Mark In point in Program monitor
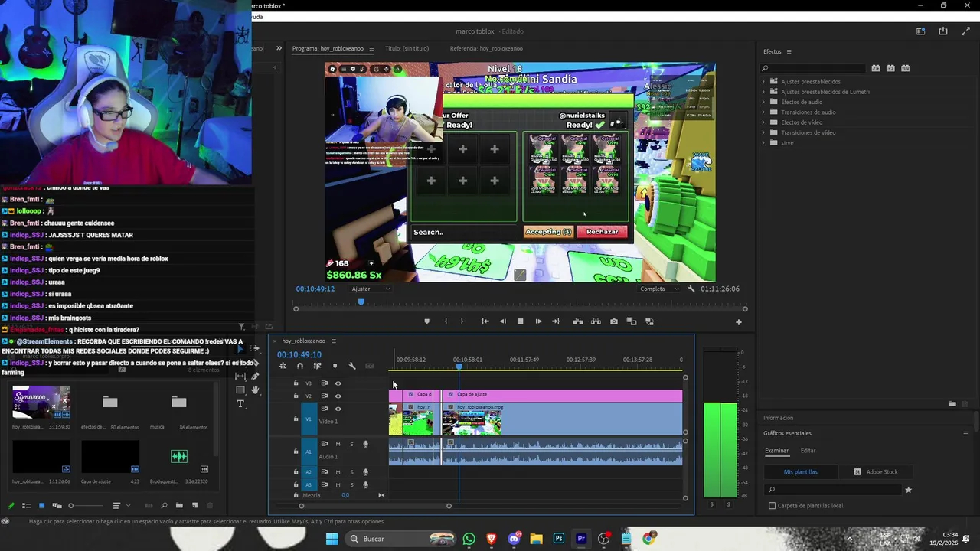The image size is (980, 551). point(446,321)
